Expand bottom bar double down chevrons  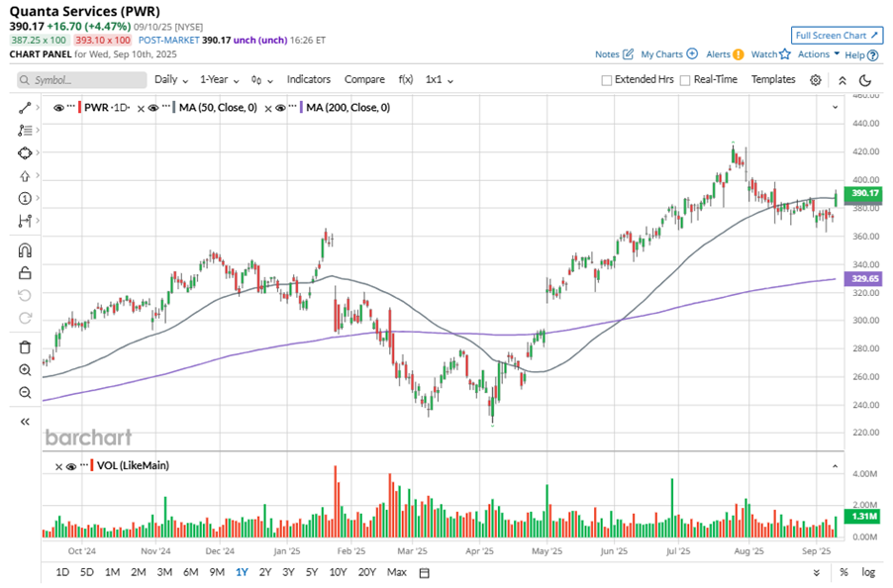(x=816, y=572)
